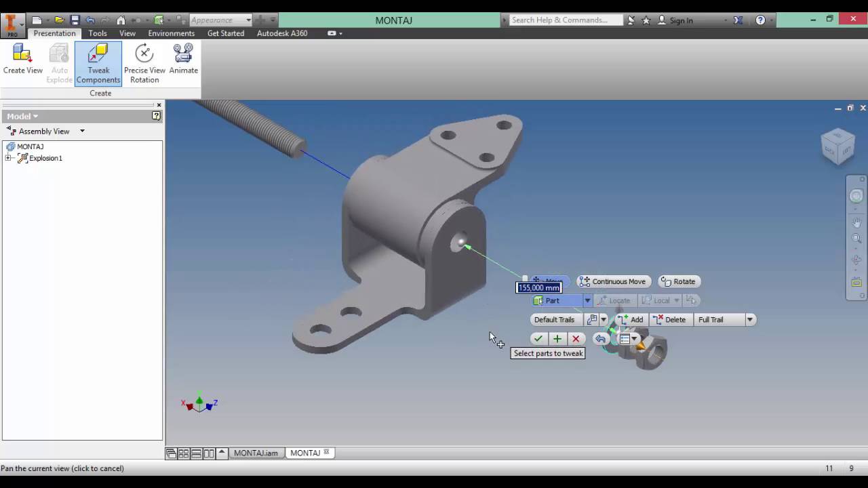
Task: Click the tile vertically icon at bottom
Action: (209, 453)
